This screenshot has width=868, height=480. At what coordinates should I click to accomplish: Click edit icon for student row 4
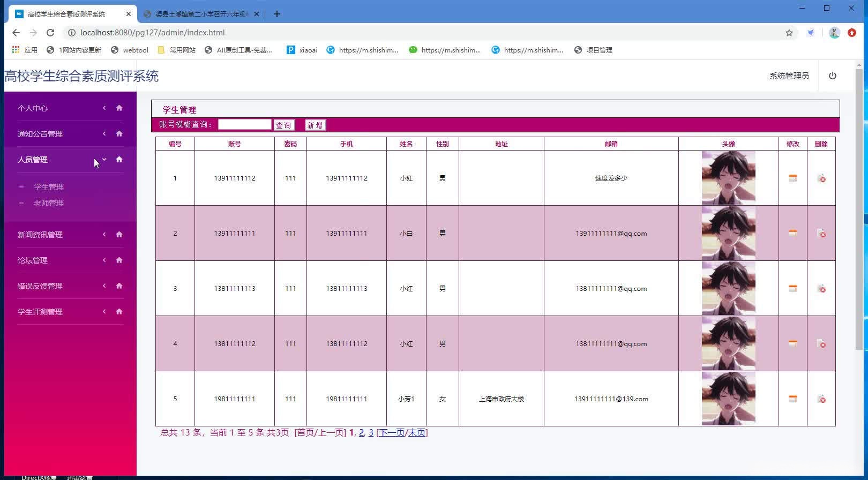point(792,344)
